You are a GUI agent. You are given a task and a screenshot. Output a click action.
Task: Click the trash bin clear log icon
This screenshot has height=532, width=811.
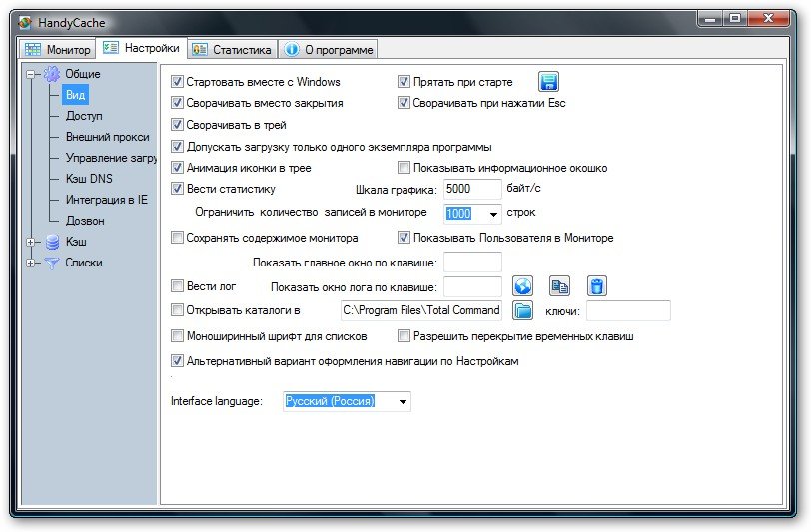pos(596,287)
